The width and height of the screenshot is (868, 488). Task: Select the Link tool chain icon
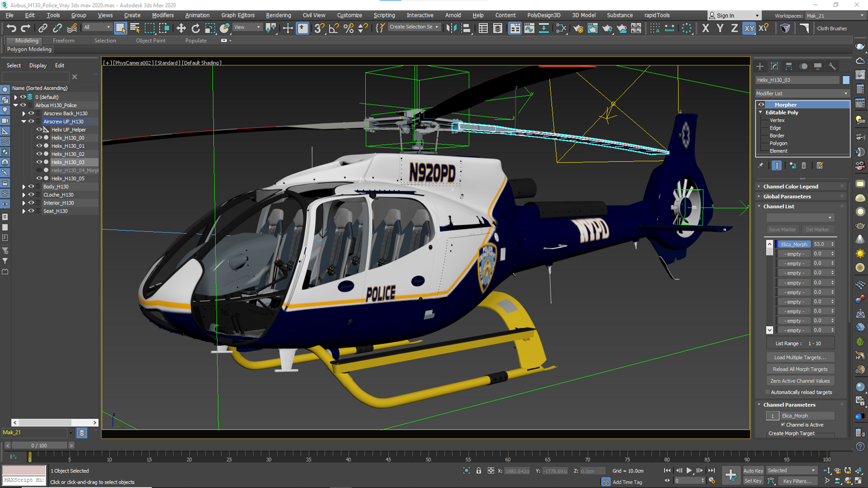pos(43,28)
